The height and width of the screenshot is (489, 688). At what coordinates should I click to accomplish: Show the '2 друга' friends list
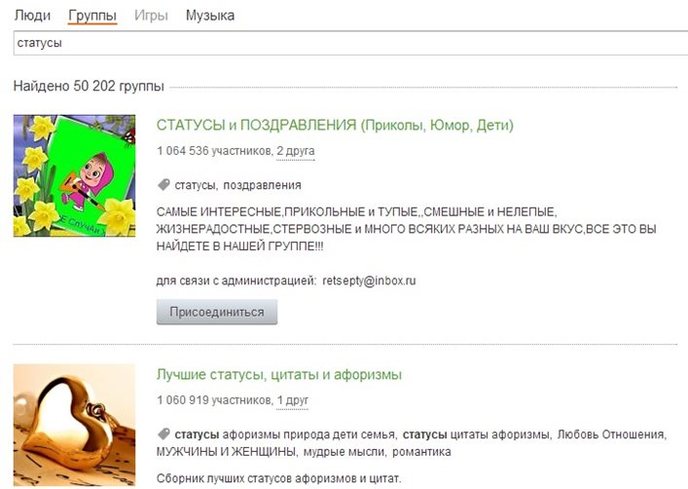pos(295,151)
